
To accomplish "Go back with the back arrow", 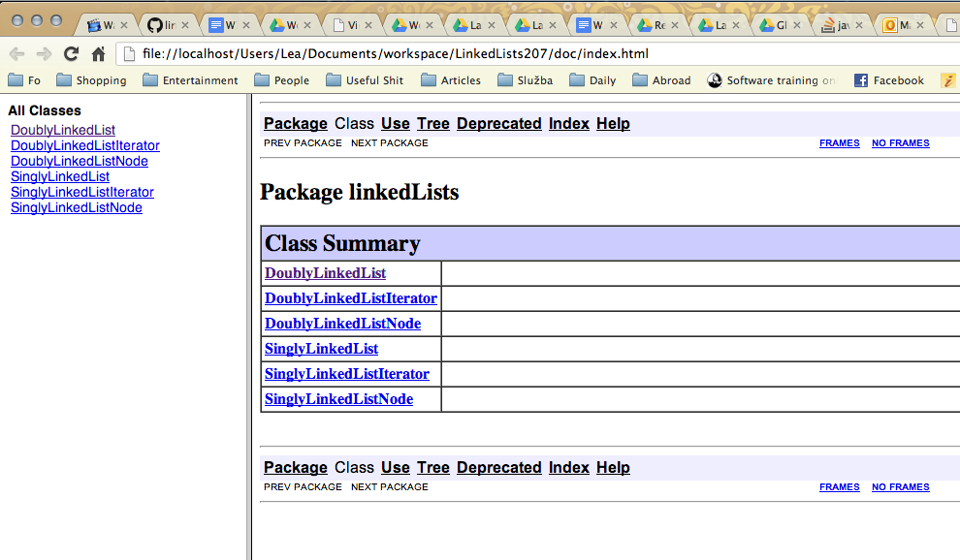I will pyautogui.click(x=17, y=54).
